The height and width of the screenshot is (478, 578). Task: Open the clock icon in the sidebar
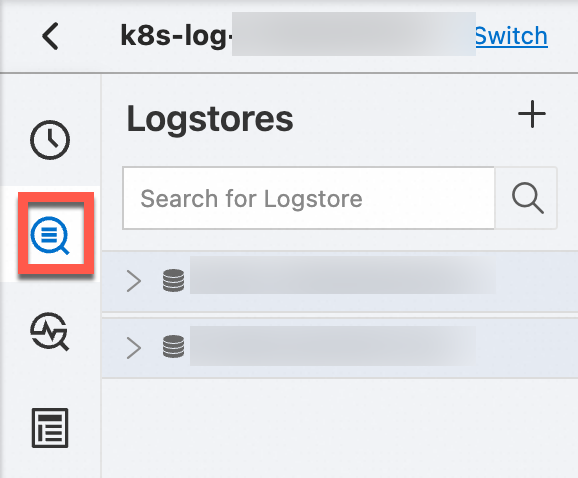(49, 140)
